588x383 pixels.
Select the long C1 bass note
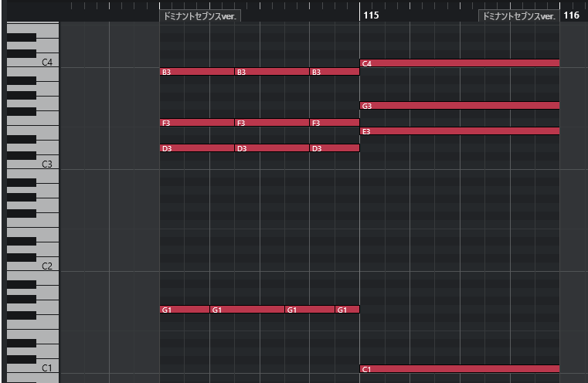(460, 369)
